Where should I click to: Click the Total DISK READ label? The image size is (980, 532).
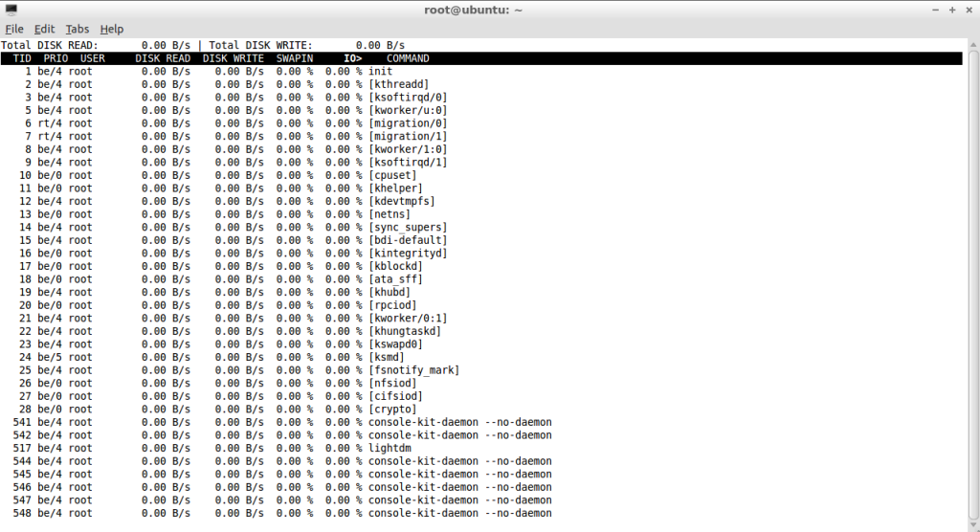(50, 45)
